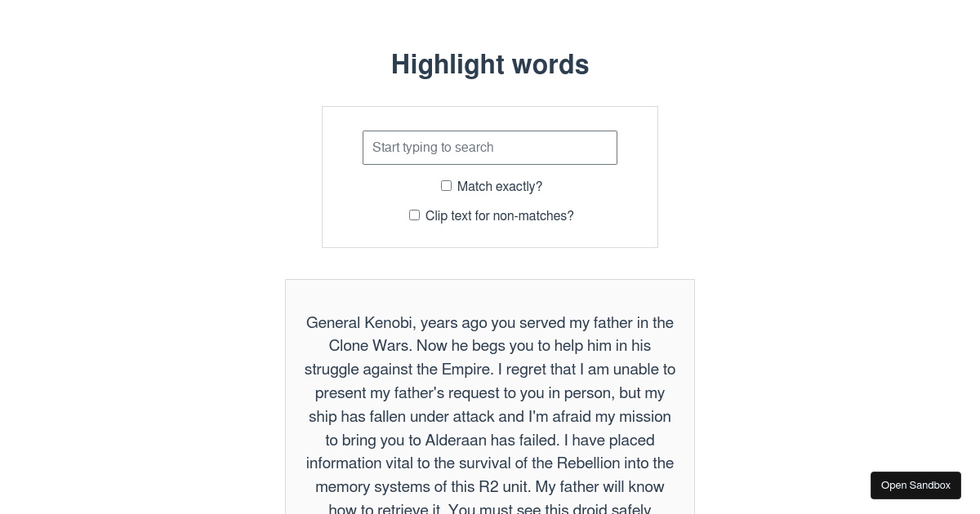Enable Clip text for non-matches option
Screen dimensions: 980x514
click(414, 215)
